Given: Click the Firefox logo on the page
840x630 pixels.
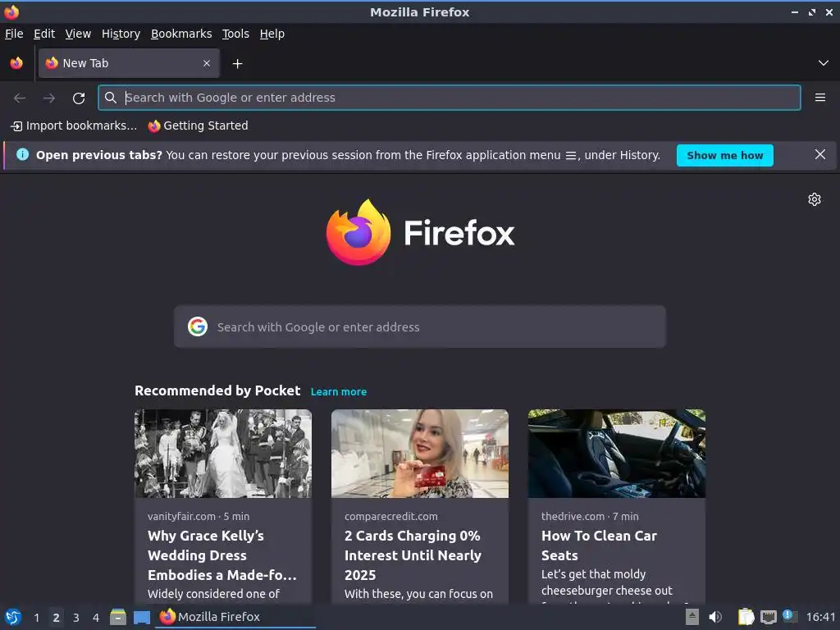Looking at the screenshot, I should pos(420,232).
